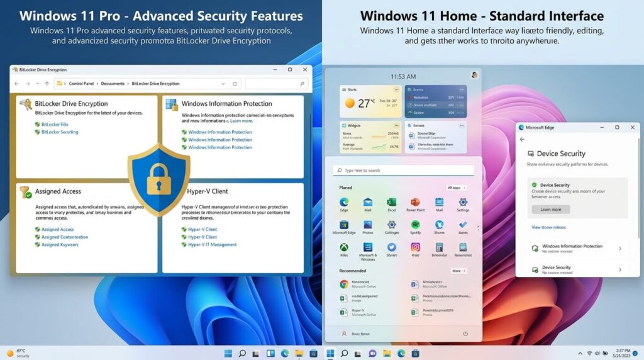Click the Edge window vertical scrollbar
The image size is (644, 360).
tap(639, 188)
